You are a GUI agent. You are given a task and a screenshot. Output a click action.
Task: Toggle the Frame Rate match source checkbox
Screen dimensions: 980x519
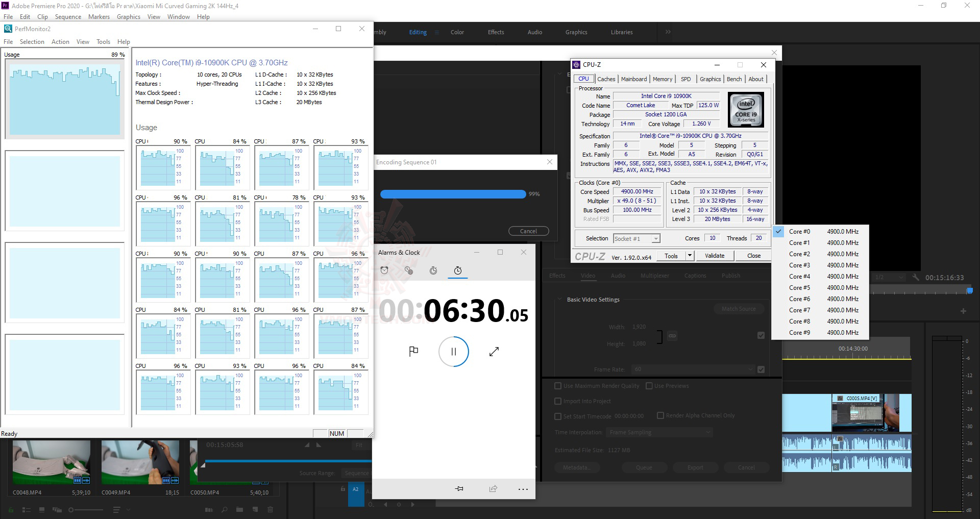coord(761,369)
